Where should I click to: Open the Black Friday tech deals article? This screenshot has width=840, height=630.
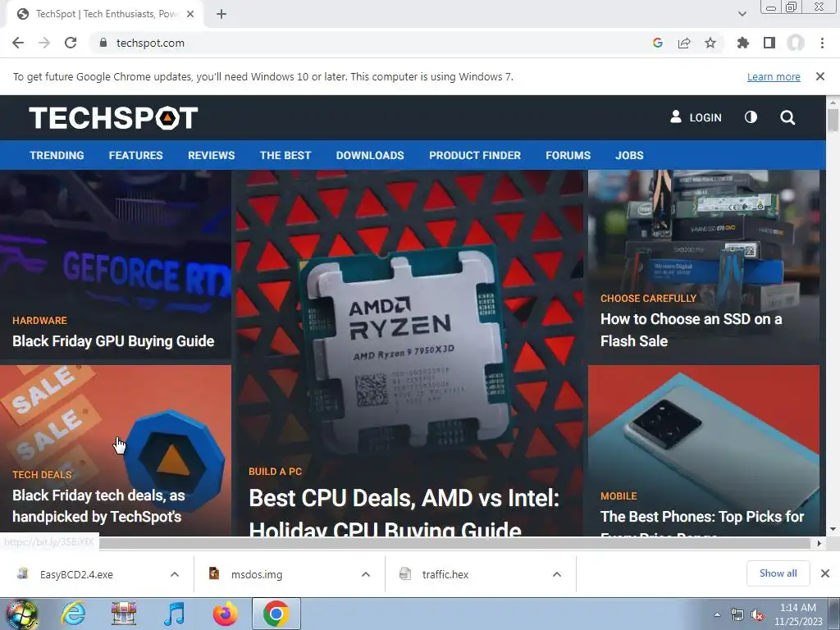pos(98,505)
